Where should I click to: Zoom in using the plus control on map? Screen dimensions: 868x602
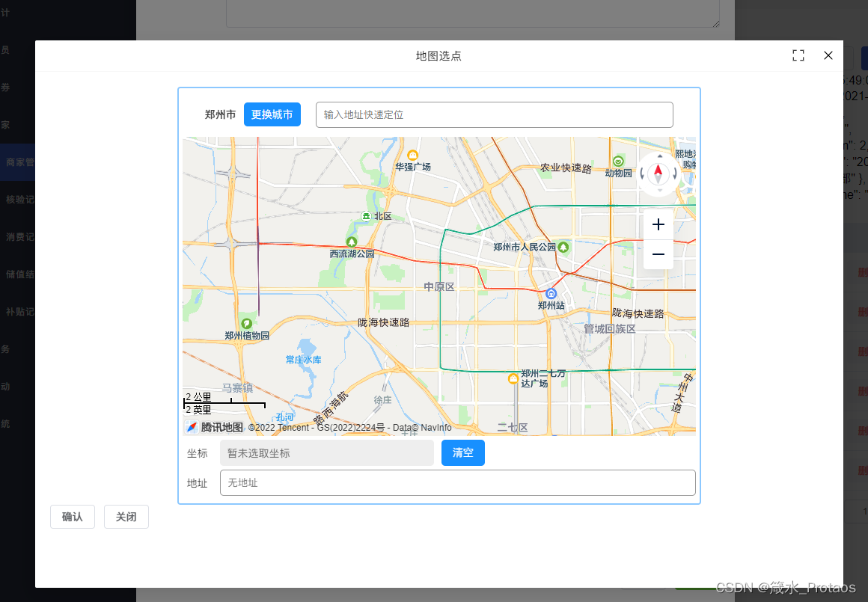point(658,224)
